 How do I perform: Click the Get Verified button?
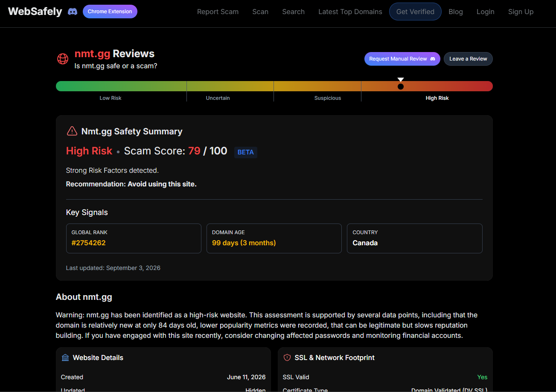(415, 12)
